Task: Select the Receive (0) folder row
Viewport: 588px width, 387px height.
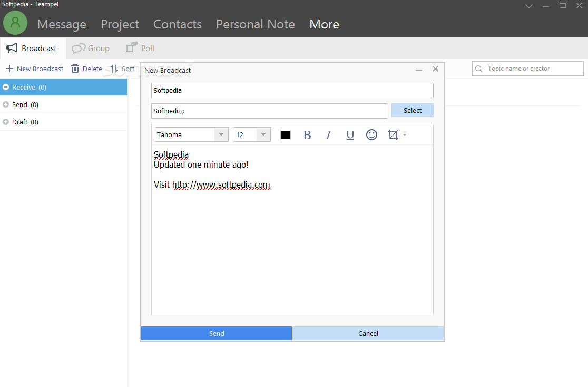Action: 63,87
